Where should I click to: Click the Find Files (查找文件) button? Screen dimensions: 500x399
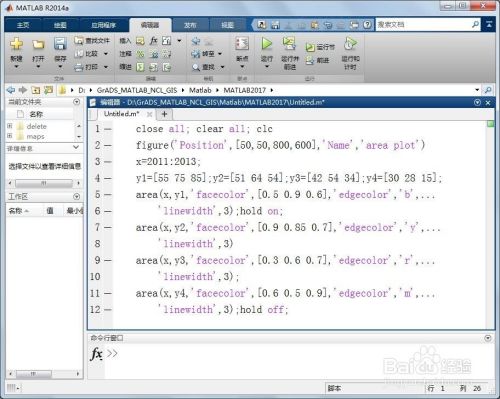pos(92,41)
